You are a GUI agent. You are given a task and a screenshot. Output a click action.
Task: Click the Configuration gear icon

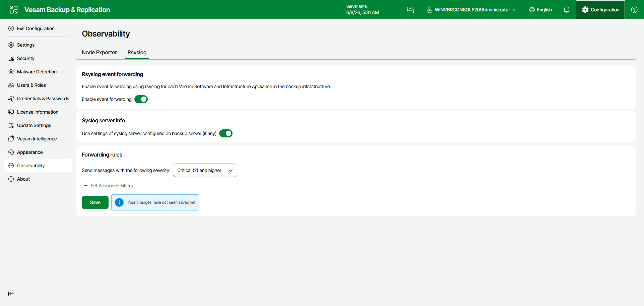coord(585,10)
